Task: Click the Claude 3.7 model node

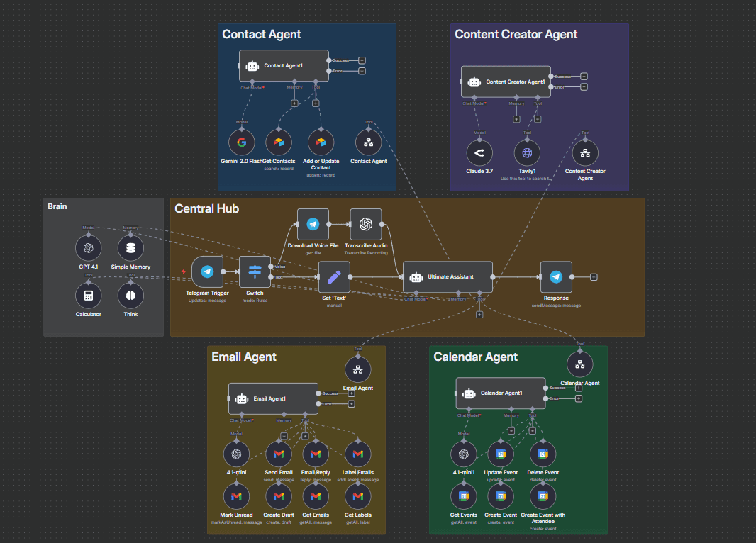Action: pyautogui.click(x=479, y=152)
